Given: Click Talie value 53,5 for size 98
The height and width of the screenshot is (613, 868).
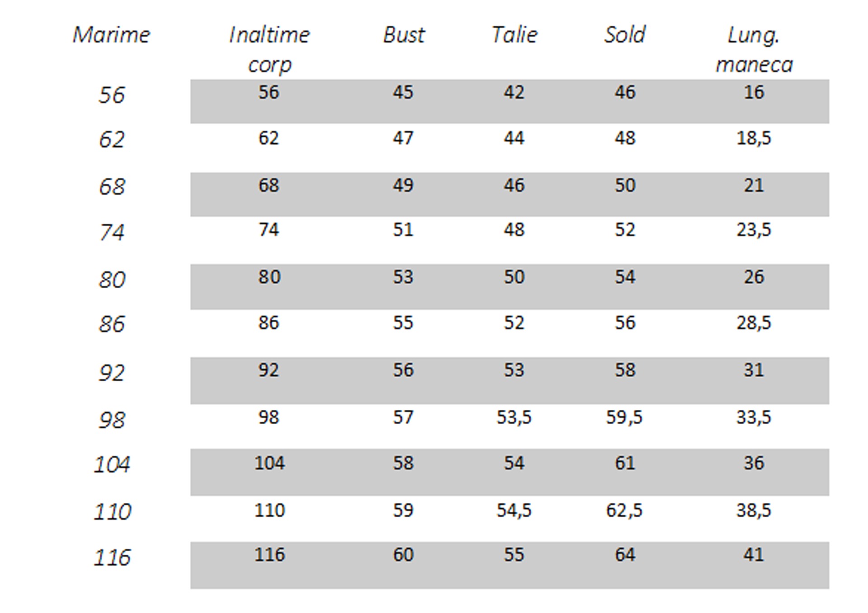Looking at the screenshot, I should 514,417.
